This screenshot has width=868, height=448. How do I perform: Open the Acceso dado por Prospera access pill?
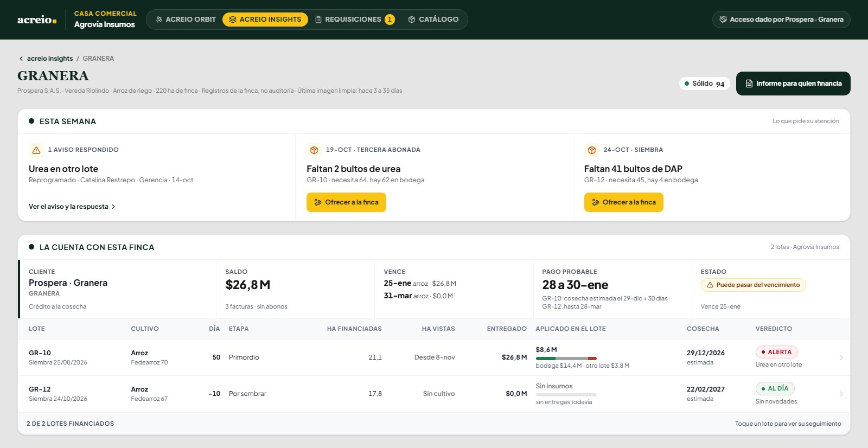tap(781, 20)
